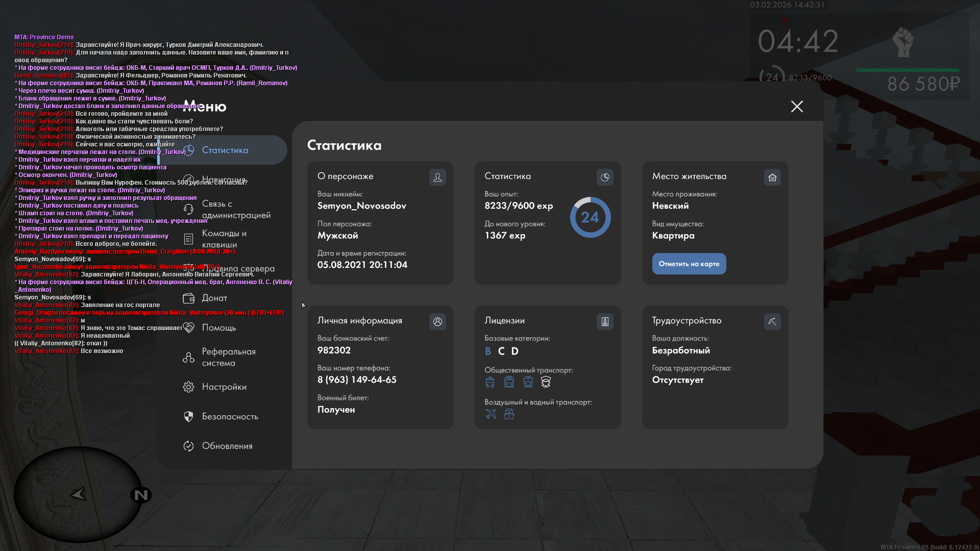The width and height of the screenshot is (980, 551).
Task: Open the Донат menu section
Action: pos(214,298)
